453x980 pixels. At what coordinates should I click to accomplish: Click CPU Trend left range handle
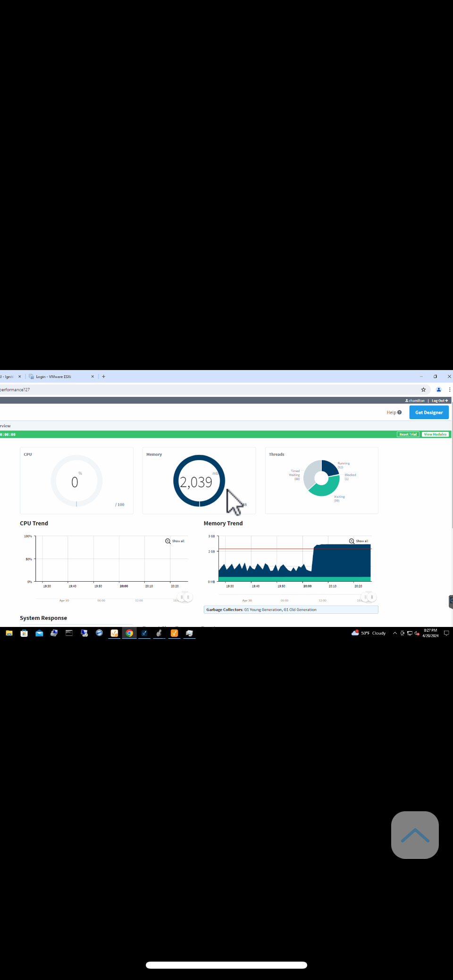tap(182, 597)
